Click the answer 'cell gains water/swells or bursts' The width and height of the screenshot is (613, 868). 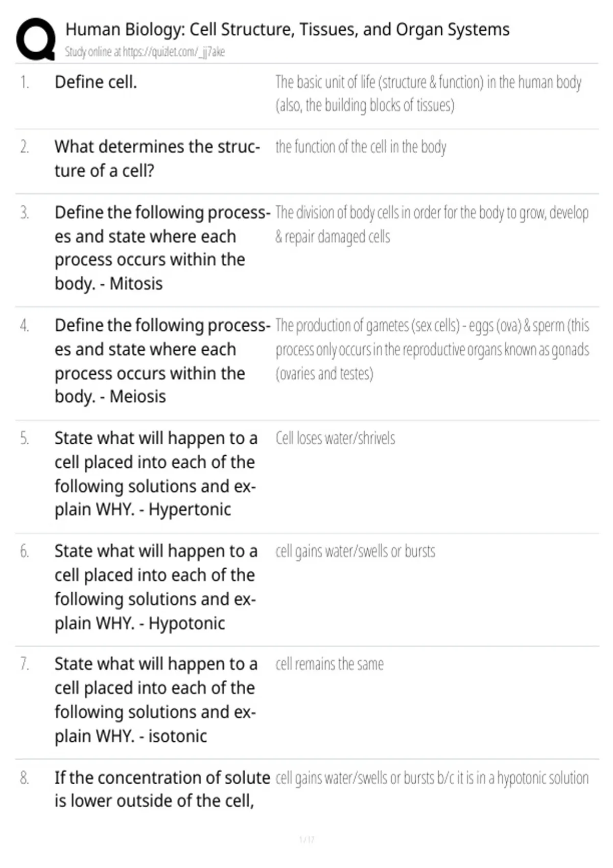click(x=356, y=551)
